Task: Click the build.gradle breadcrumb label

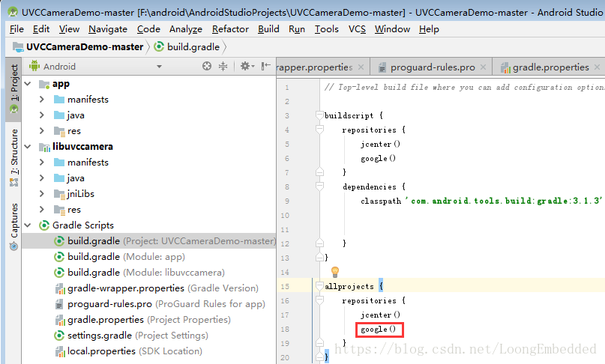Action: point(193,47)
